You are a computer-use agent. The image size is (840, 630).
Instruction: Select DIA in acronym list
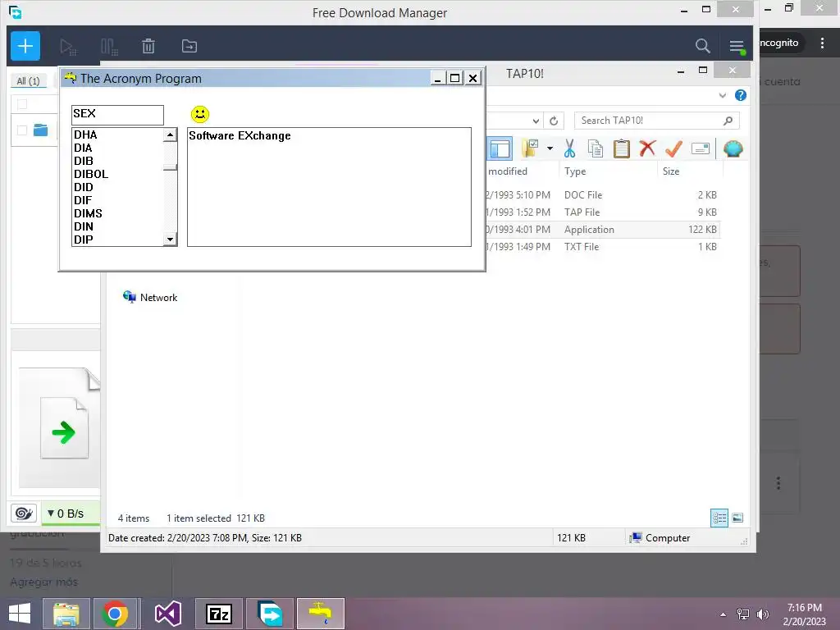pos(118,148)
